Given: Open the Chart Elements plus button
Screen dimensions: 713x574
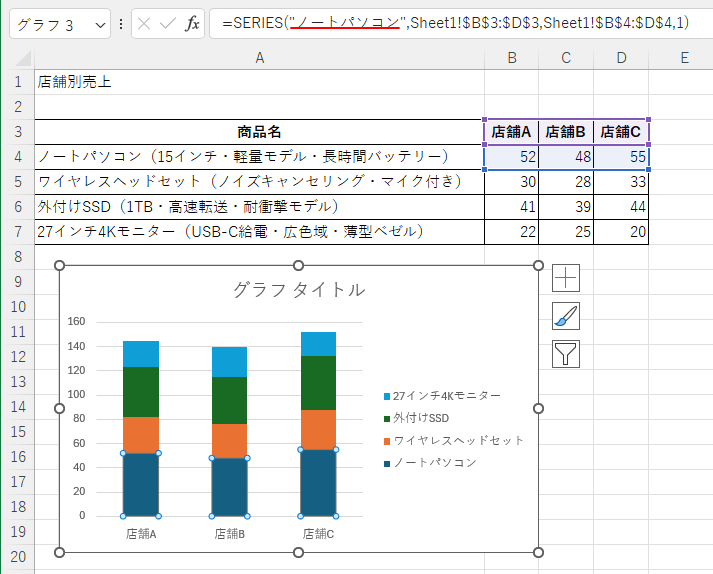Looking at the screenshot, I should 566,278.
